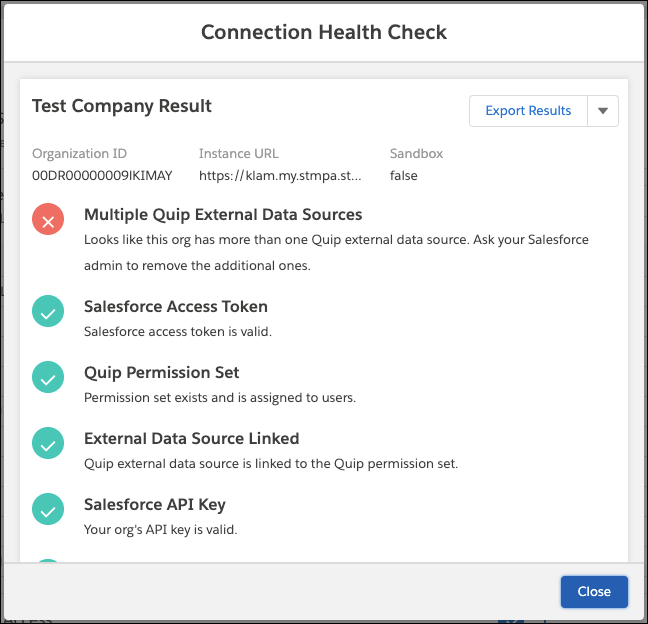648x624 pixels.
Task: Click the green check icon beside Quip Permission Set
Action: point(48,377)
